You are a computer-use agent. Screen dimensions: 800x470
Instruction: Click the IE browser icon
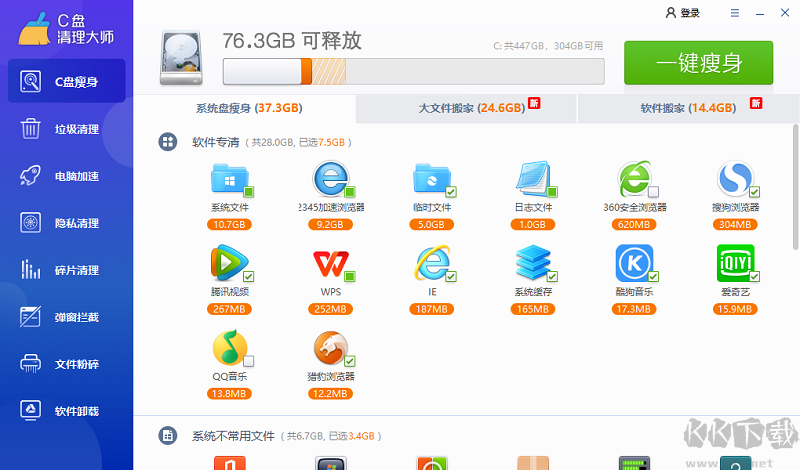pos(432,263)
